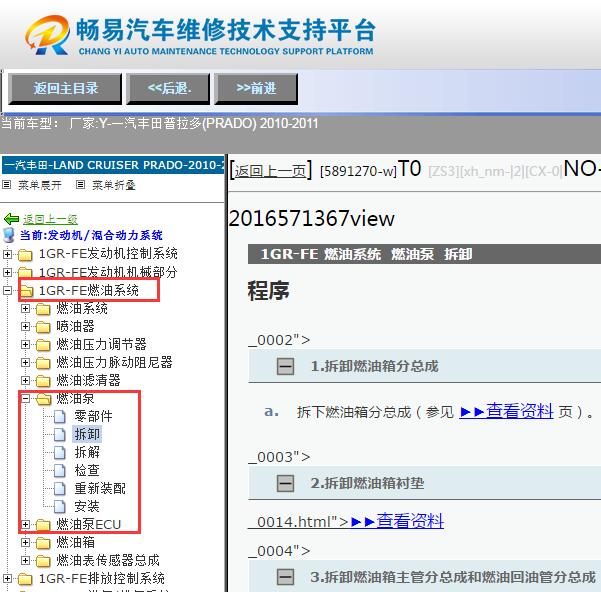
Task: Open the 检查 tree item
Action: (x=87, y=471)
